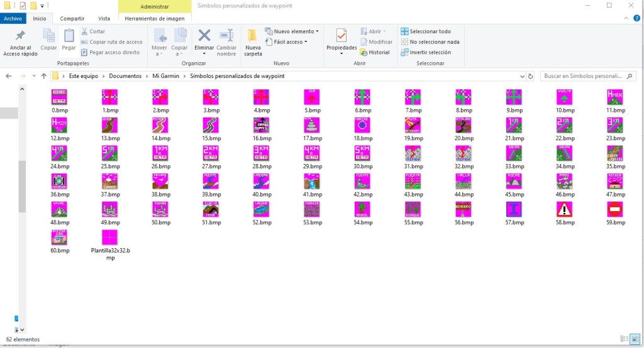Click the search box Buscar en Símbolos
Viewport: 644px width, 348px height.
pyautogui.click(x=585, y=76)
